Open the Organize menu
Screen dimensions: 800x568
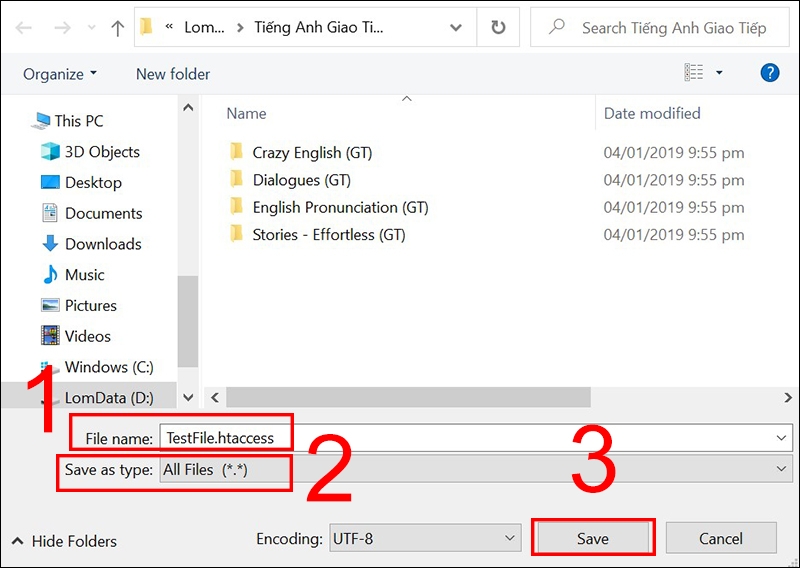60,74
